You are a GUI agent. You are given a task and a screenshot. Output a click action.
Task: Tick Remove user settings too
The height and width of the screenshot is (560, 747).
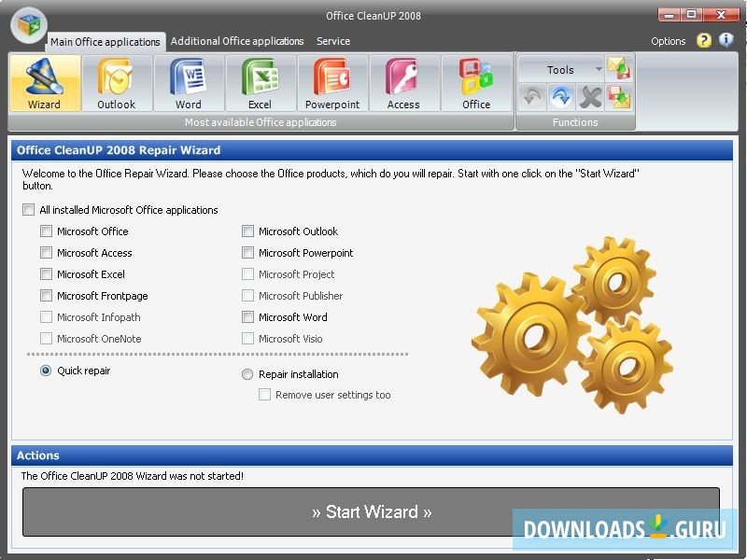coord(265,395)
